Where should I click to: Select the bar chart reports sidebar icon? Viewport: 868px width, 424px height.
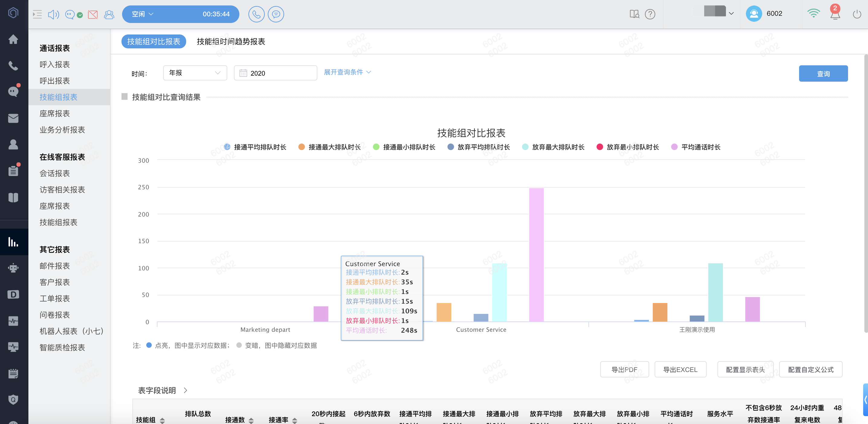[13, 242]
